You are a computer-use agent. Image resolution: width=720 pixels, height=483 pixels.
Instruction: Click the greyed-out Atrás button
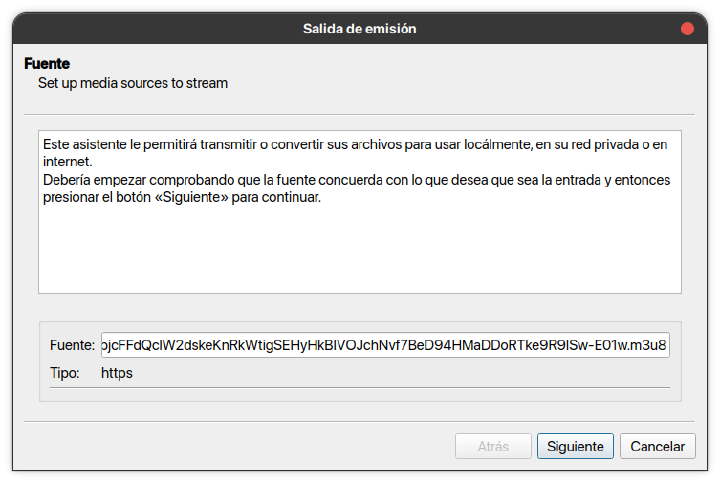493,446
